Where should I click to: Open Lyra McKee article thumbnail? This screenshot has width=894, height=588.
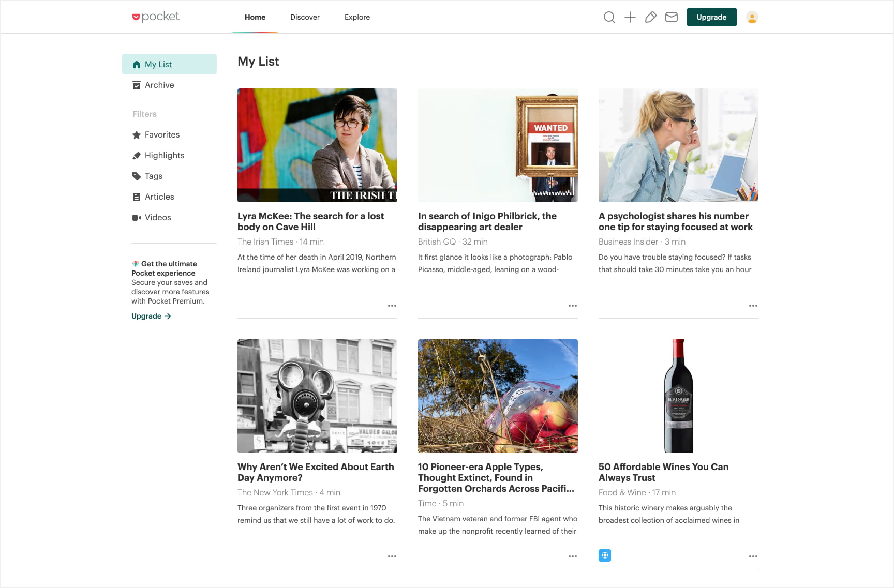coord(317,145)
